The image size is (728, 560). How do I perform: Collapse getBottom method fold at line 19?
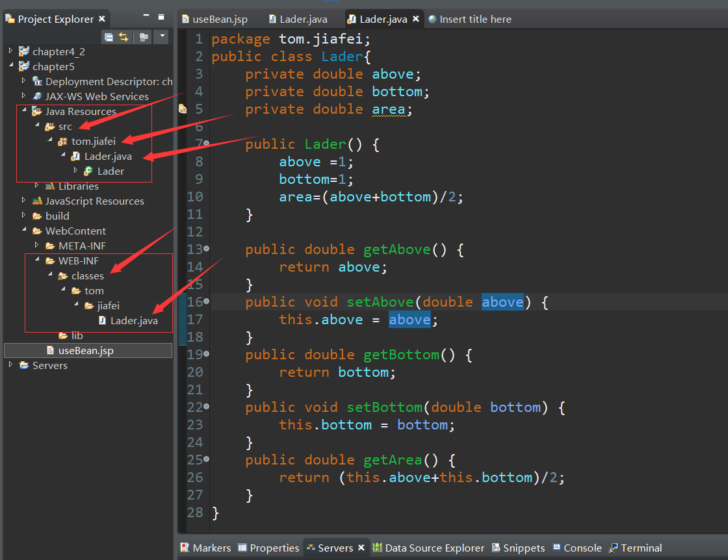point(207,353)
